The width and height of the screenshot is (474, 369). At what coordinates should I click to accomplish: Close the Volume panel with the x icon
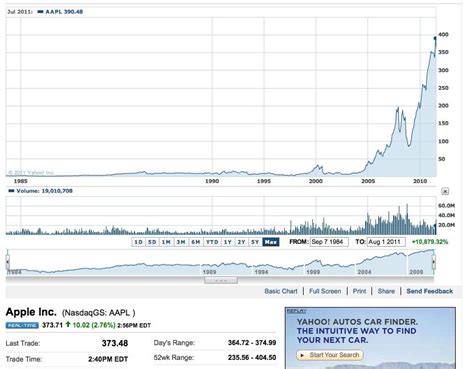click(x=445, y=191)
